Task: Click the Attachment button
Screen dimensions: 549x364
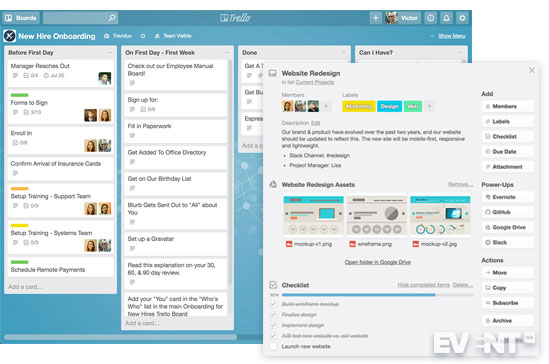Action: 508,167
